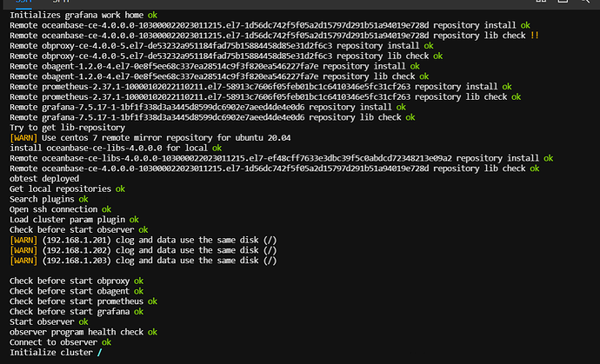Click the 192.168.1.203 clog warning line

[x=143, y=261]
